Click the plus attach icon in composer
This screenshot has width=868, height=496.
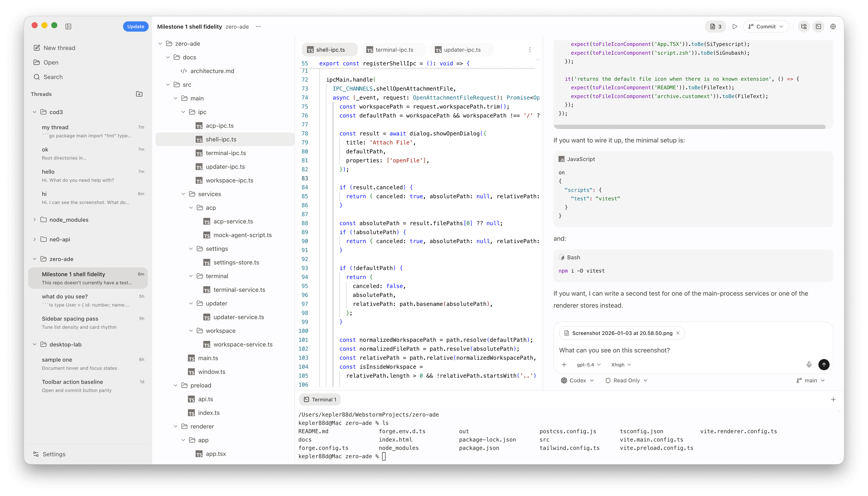click(x=564, y=364)
